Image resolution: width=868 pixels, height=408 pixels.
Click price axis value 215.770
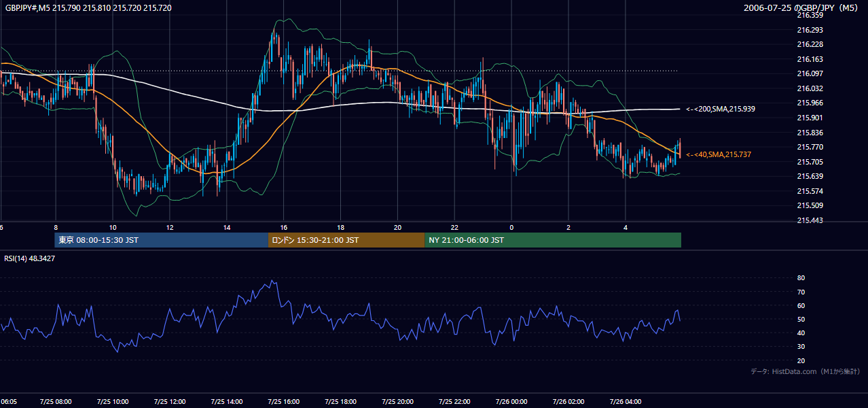pyautogui.click(x=810, y=147)
